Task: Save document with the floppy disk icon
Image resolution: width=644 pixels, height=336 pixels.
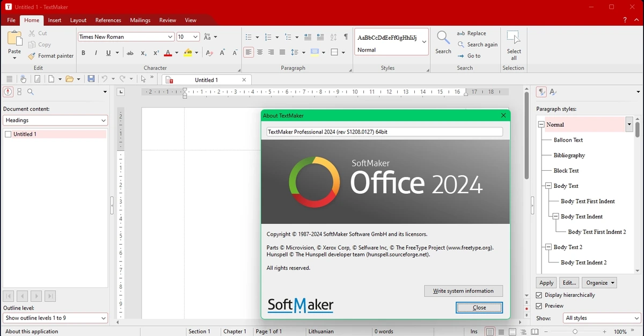Action: [91, 79]
